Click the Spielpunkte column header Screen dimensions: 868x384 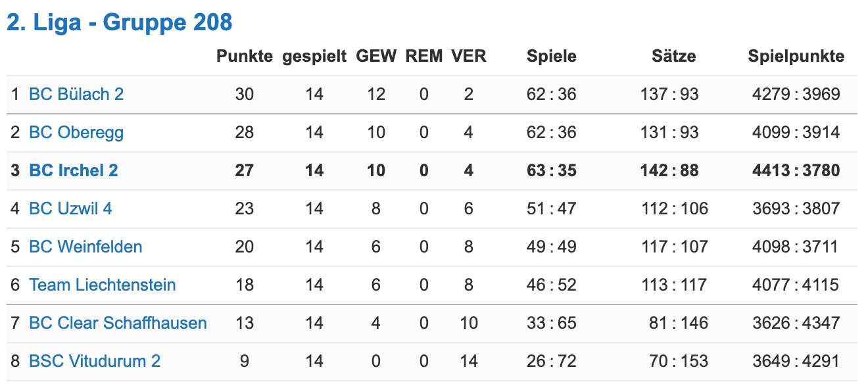(x=796, y=57)
